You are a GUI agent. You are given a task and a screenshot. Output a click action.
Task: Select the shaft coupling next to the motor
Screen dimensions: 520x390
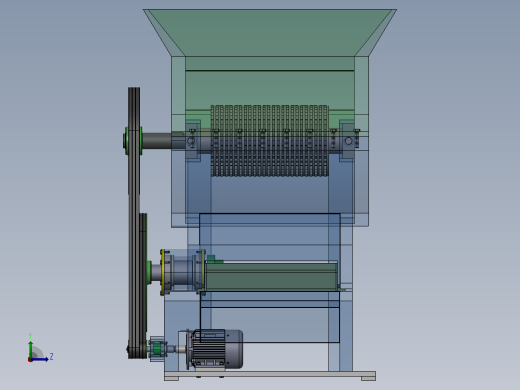[x=158, y=349]
